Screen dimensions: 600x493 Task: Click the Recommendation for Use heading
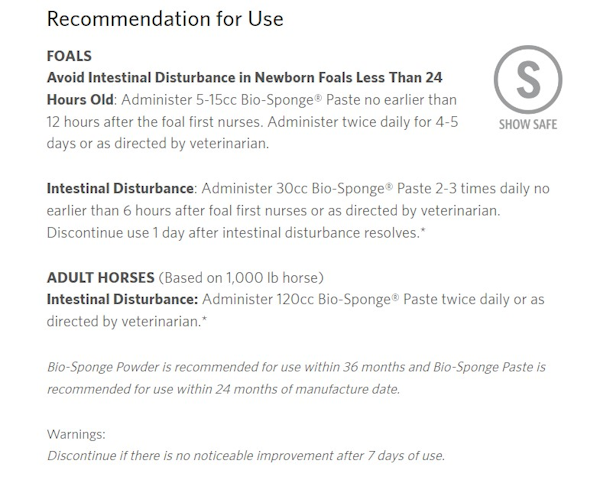(x=165, y=19)
